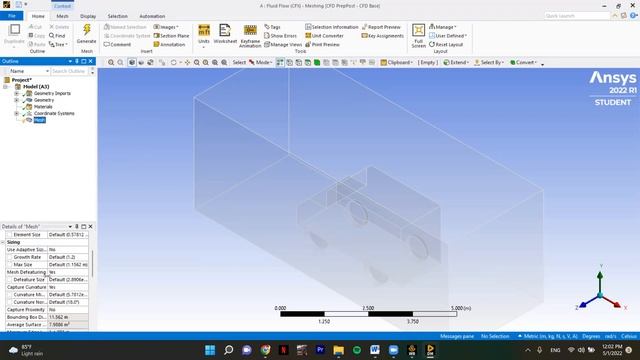Select the Mesh item in the tree
The image size is (640, 360).
(40, 120)
